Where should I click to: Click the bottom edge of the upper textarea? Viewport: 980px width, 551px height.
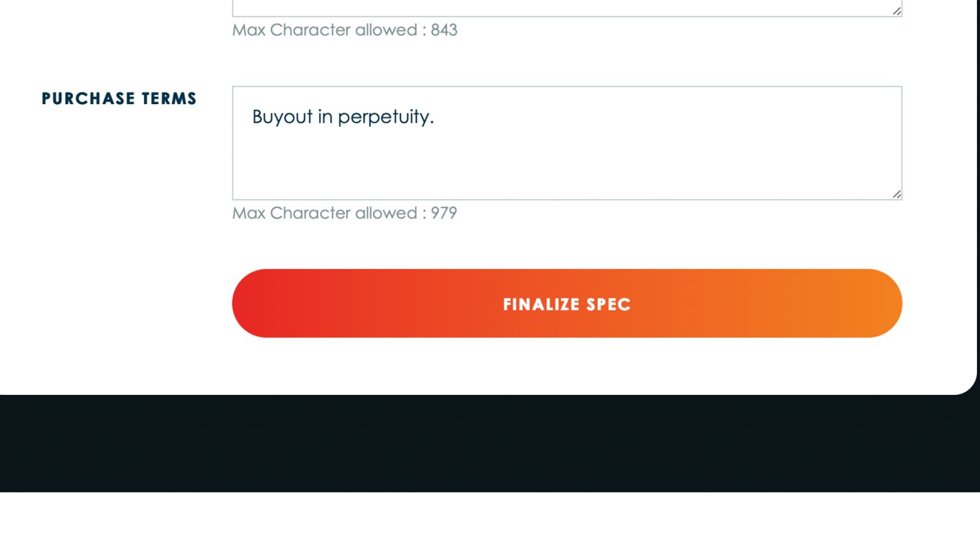[x=567, y=15]
